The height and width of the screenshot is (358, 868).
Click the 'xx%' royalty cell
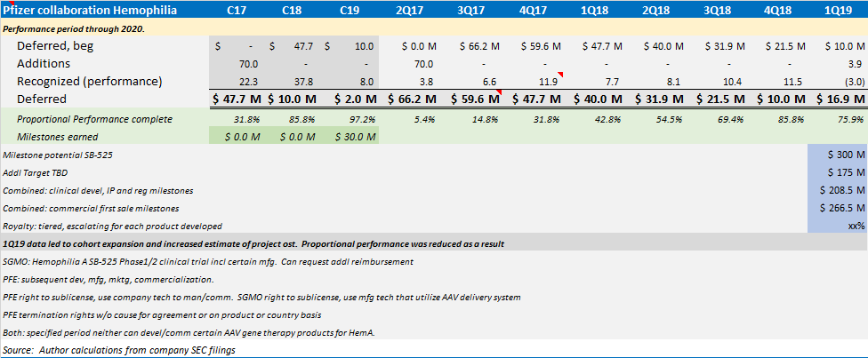pos(856,226)
